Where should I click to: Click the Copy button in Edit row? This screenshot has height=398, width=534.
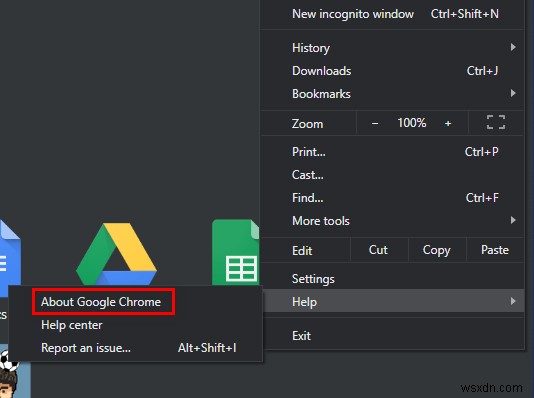pyautogui.click(x=436, y=250)
